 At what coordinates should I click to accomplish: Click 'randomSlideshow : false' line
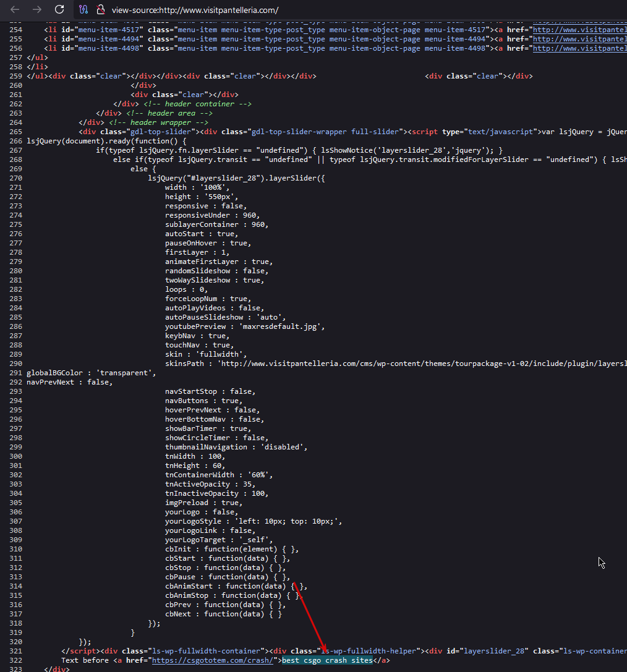pyautogui.click(x=216, y=271)
